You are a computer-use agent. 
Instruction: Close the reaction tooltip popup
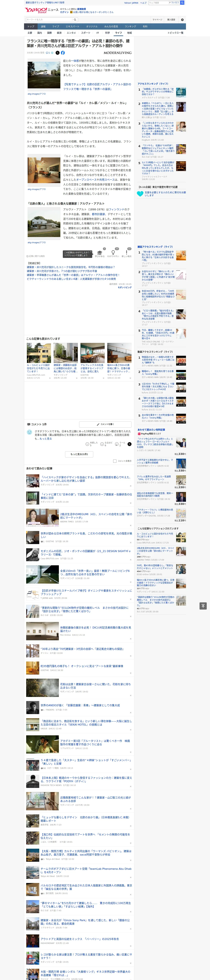click(91, 252)
